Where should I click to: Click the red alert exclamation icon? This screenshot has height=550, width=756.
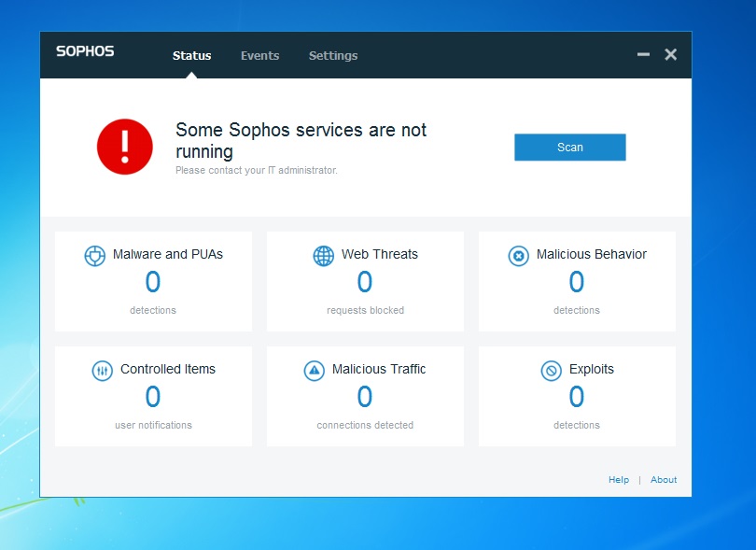(125, 147)
